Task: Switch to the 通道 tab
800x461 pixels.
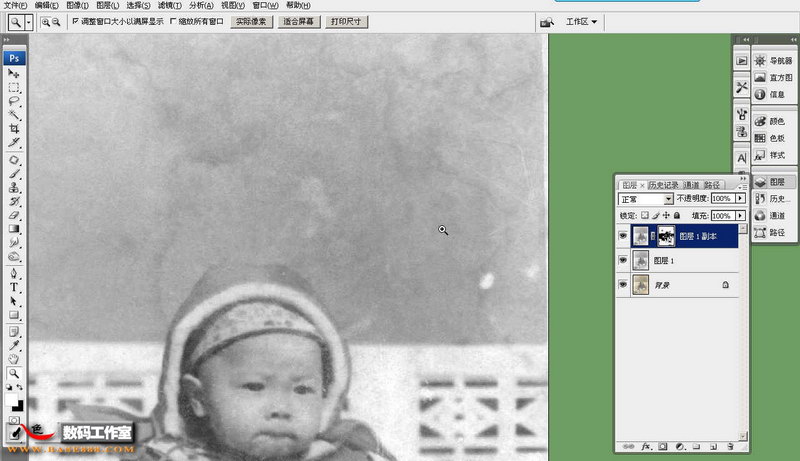Action: click(691, 185)
